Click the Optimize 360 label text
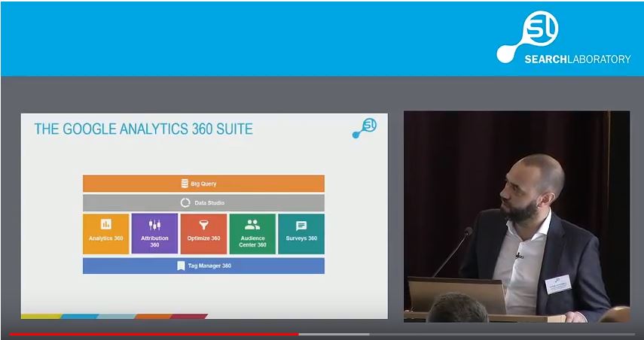Screen dimensions: 644x340 click(x=203, y=238)
